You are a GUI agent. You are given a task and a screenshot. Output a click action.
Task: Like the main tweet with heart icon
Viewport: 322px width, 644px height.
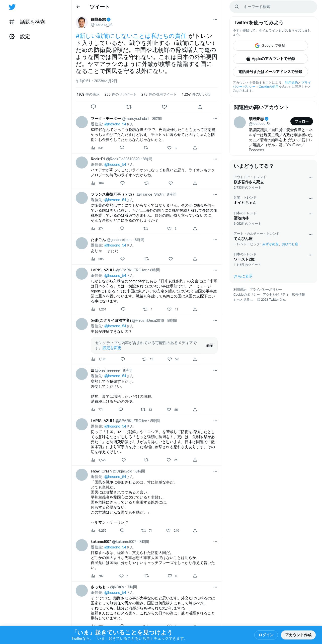pyautogui.click(x=164, y=107)
